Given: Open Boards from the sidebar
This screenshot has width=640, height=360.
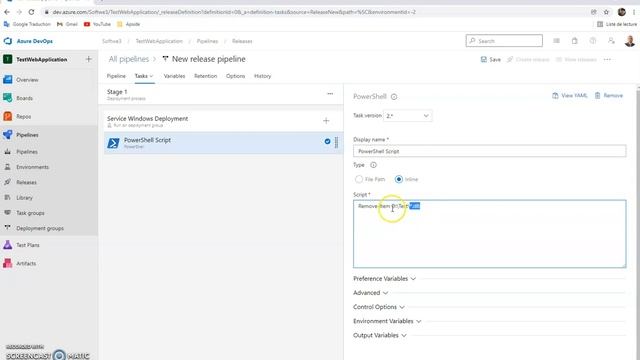Looking at the screenshot, I should pyautogui.click(x=24, y=98).
